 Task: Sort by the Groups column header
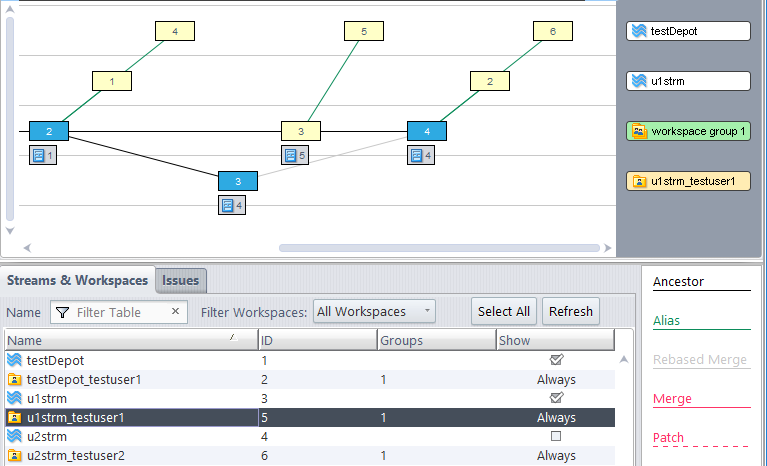435,340
